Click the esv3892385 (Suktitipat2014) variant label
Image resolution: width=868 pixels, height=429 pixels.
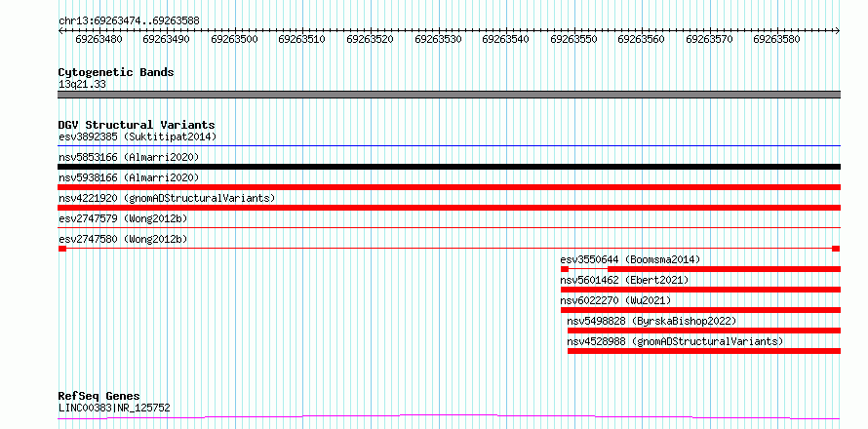(138, 136)
